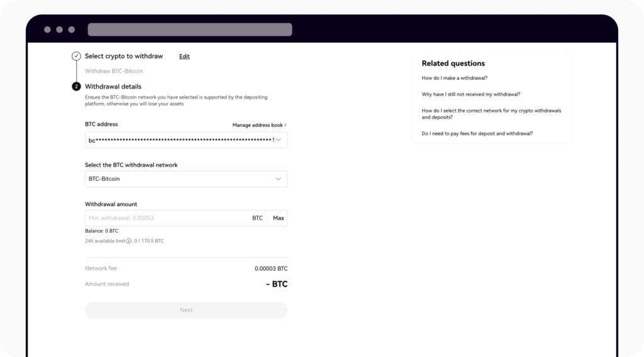Screen dimensions: 644x357
Task: Open Manage address book
Action: 259,125
